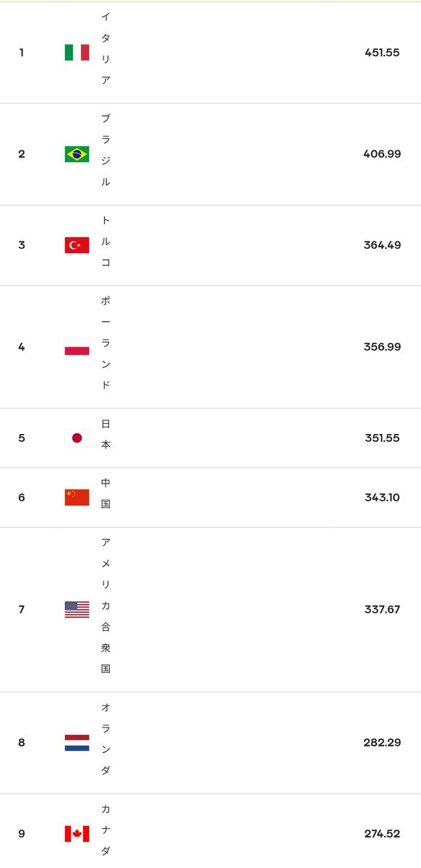Viewport: 421px width, 868px height.
Task: Select the Japan flag icon
Action: coord(77,438)
